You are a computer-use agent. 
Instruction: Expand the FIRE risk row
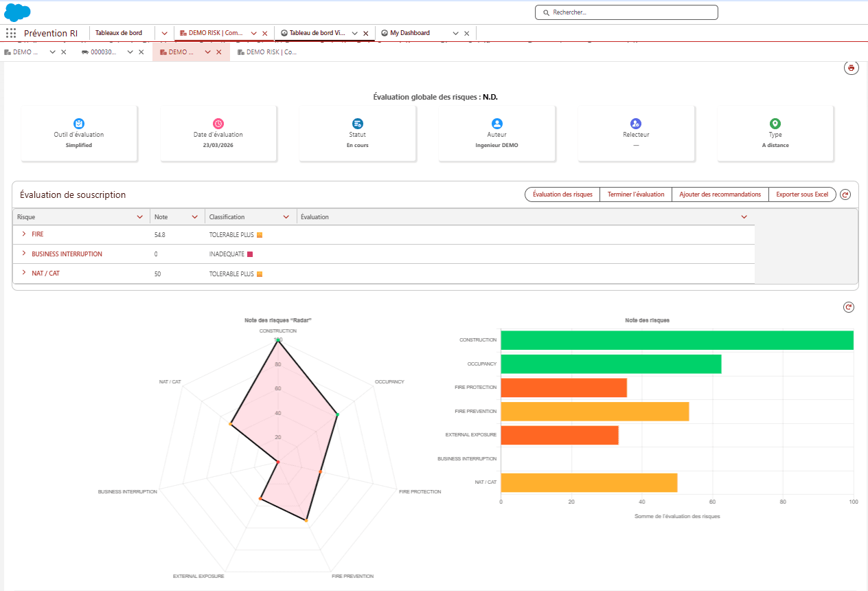point(23,234)
